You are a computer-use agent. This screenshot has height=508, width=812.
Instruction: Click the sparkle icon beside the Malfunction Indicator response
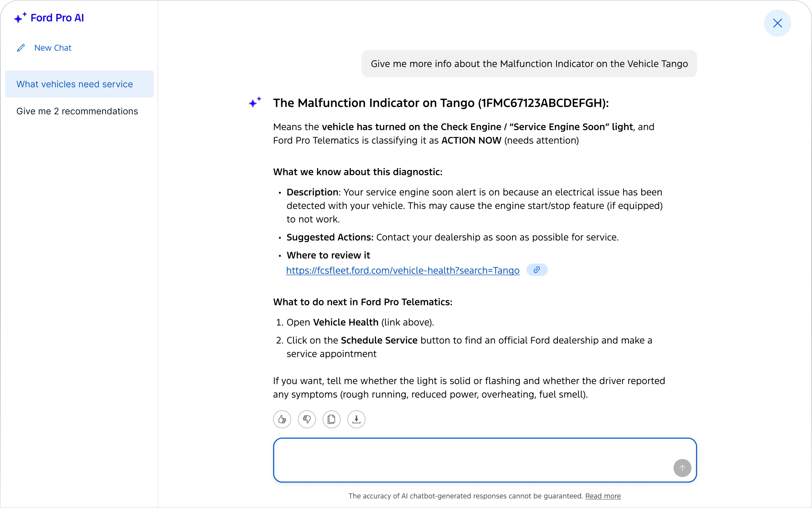tap(255, 102)
